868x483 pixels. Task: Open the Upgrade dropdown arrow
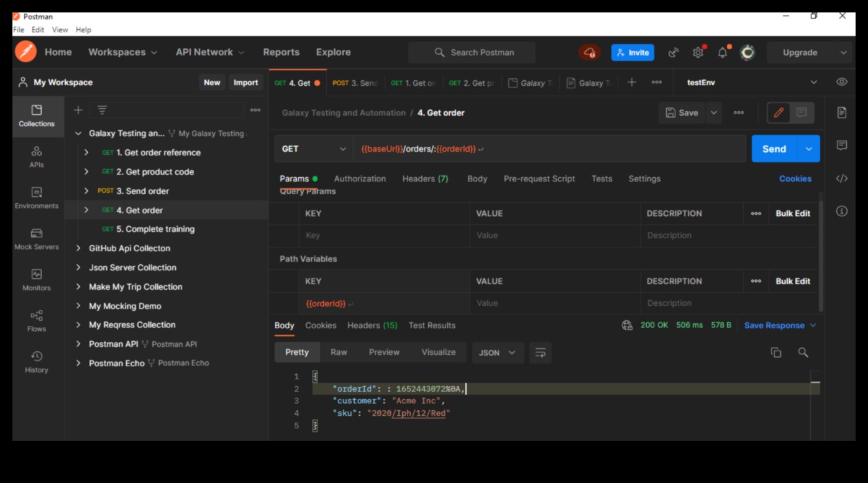844,53
